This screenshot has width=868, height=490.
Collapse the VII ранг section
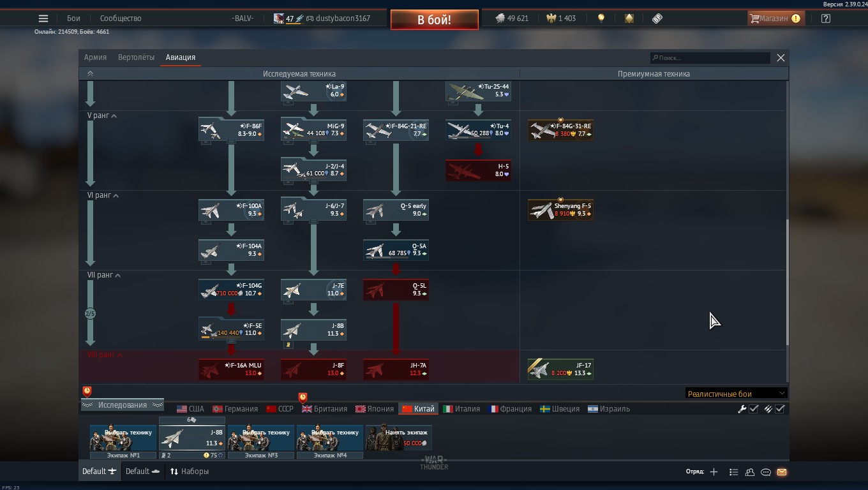point(104,275)
